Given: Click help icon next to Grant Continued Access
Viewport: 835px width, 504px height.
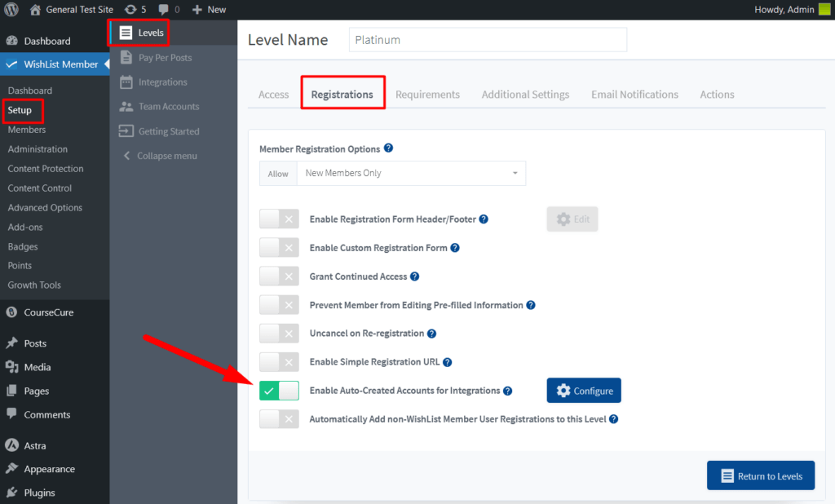Looking at the screenshot, I should tap(414, 276).
